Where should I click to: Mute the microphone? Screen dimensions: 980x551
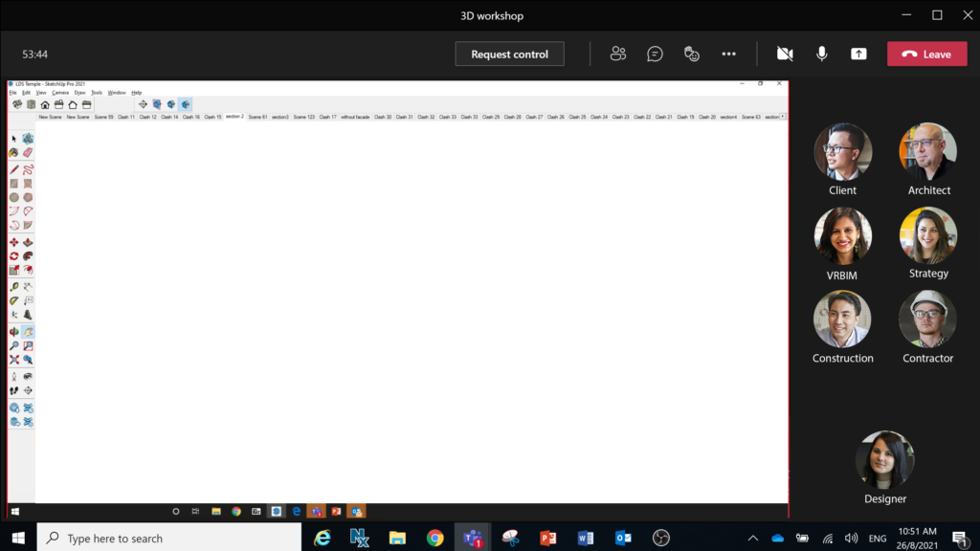821,55
